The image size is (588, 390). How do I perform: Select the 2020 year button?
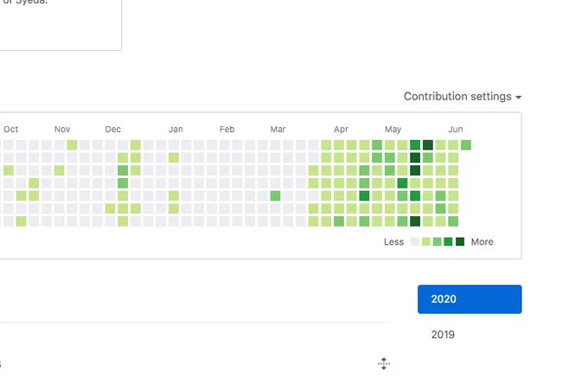click(470, 299)
